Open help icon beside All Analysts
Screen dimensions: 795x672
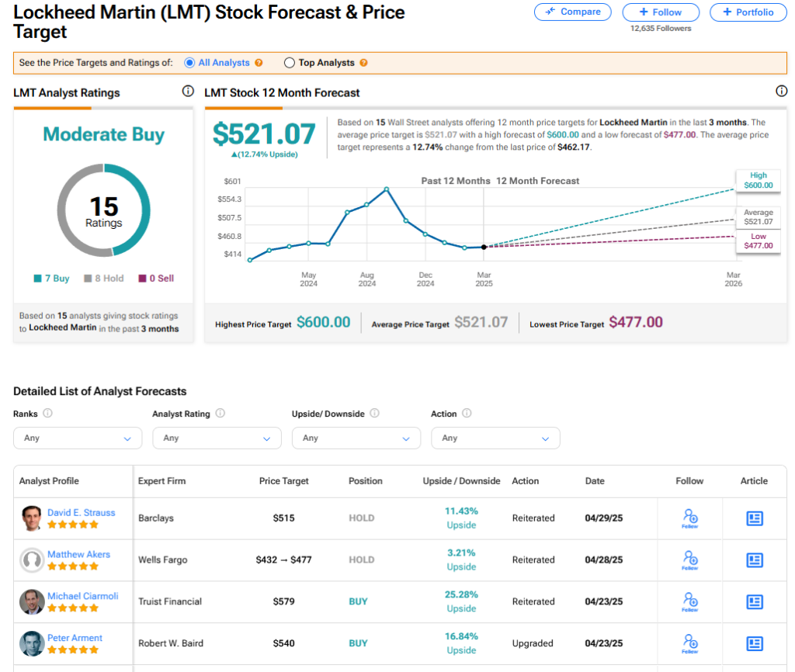(x=259, y=63)
